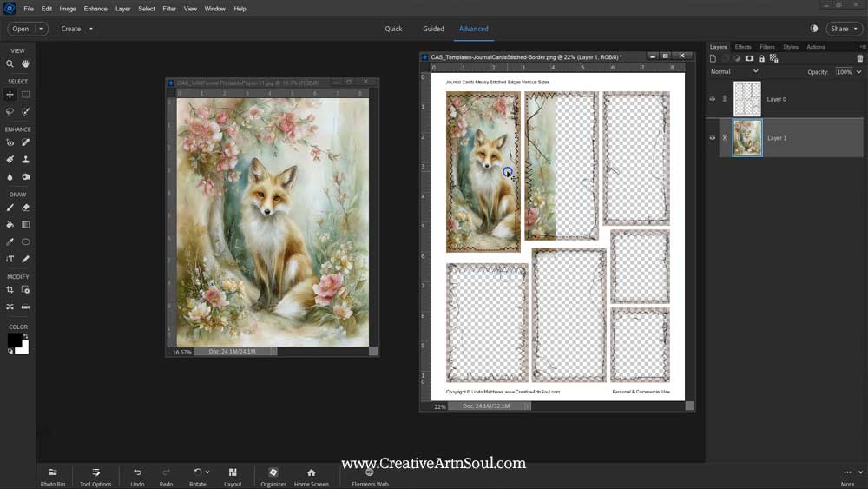The width and height of the screenshot is (868, 489).
Task: Create a new layer in Layers panel
Action: click(x=713, y=58)
